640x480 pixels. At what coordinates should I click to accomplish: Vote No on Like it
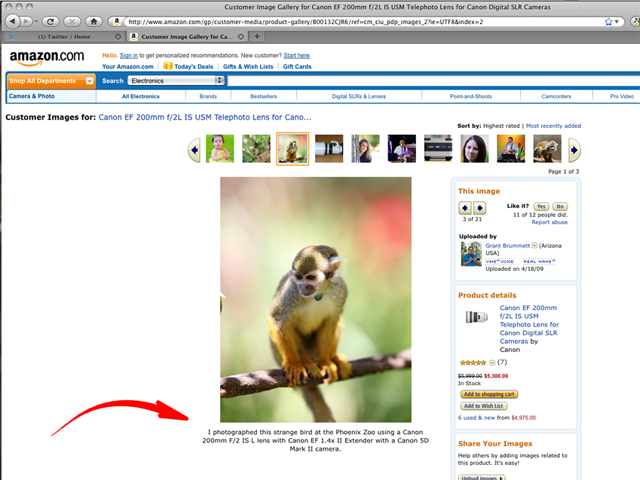point(560,207)
